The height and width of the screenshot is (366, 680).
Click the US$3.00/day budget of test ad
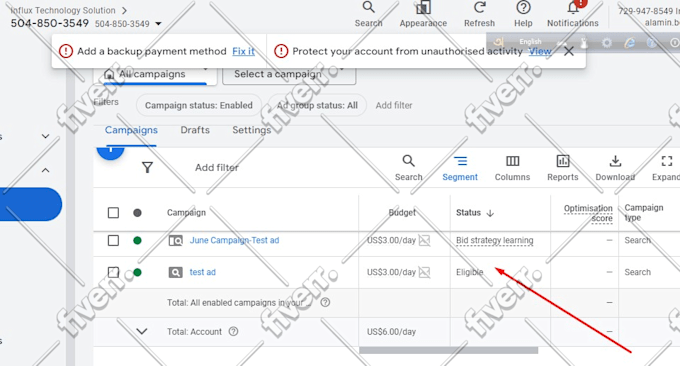(x=391, y=272)
